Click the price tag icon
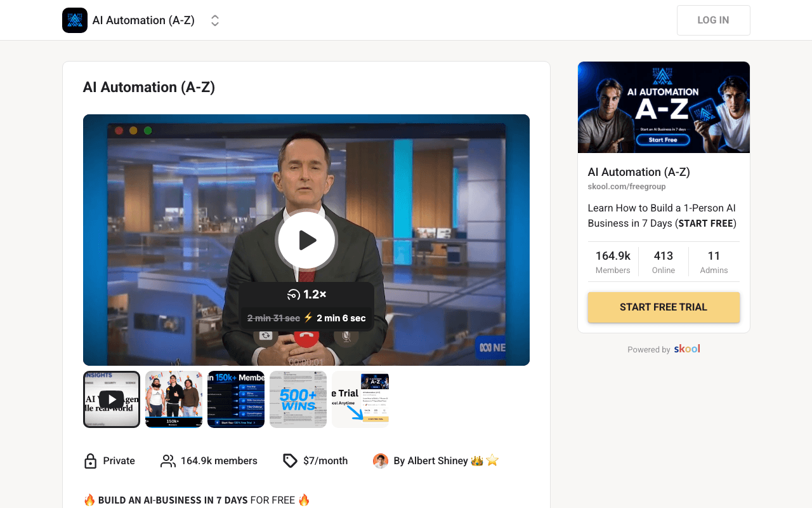This screenshot has width=812, height=508. (290, 461)
